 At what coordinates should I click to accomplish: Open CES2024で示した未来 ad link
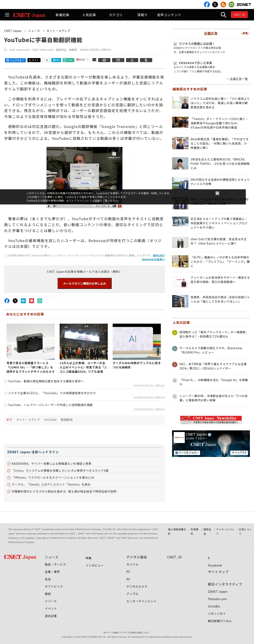click(x=195, y=63)
